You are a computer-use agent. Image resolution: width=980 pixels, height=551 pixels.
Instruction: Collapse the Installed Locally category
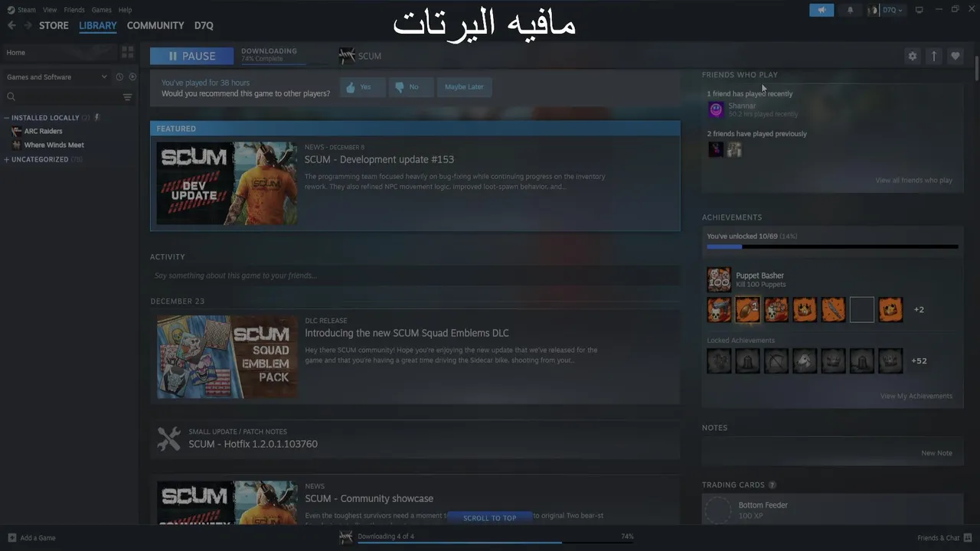[7, 118]
